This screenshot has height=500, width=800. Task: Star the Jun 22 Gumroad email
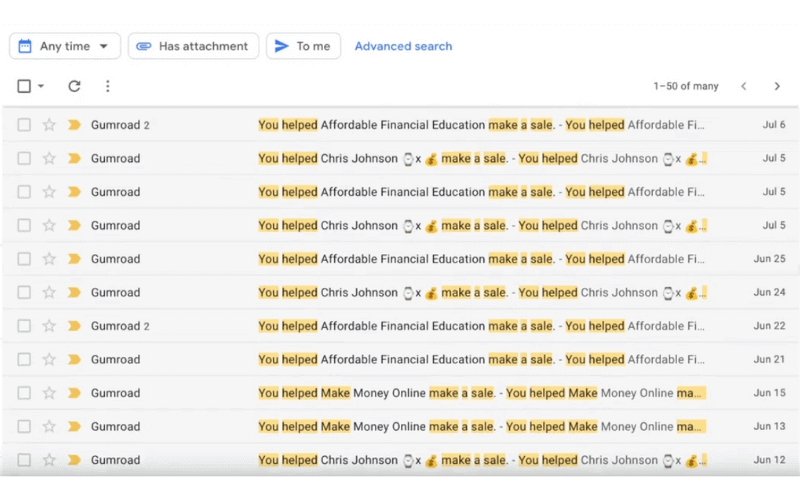49,326
